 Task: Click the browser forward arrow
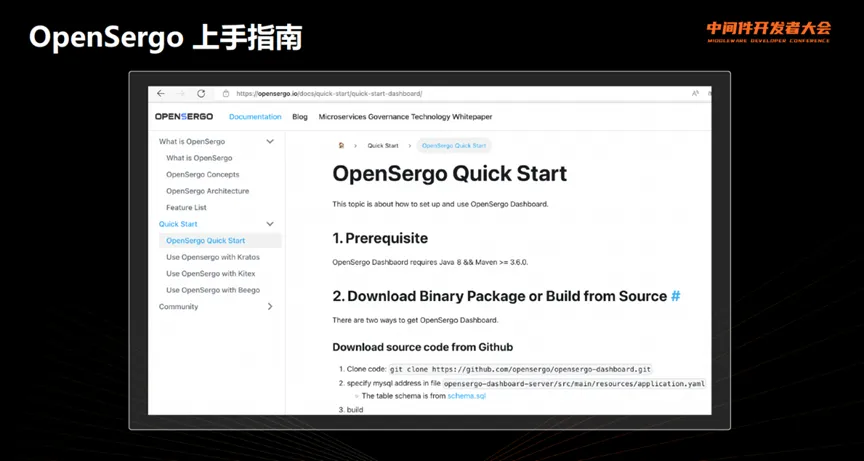181,94
